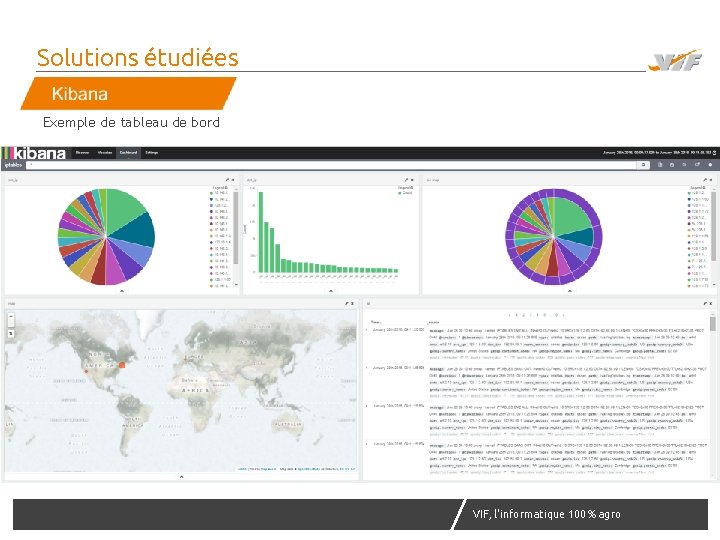
Task: Remove the donut chart panel
Action: pyautogui.click(x=711, y=180)
